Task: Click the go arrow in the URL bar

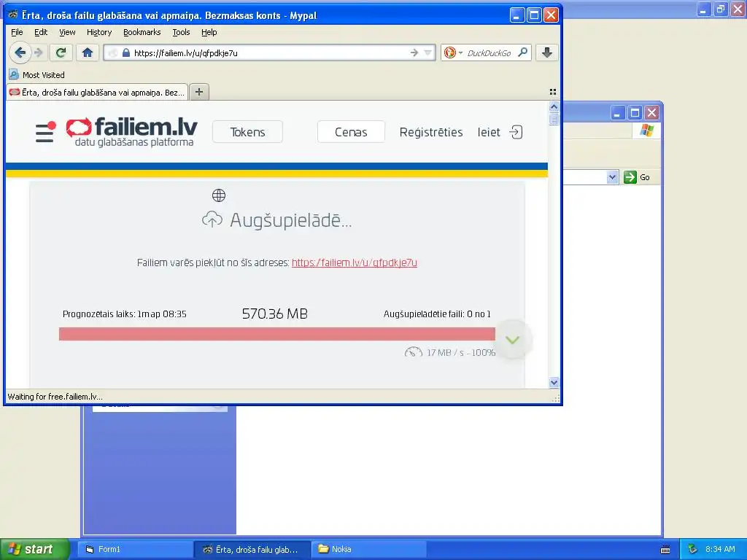Action: [x=414, y=52]
